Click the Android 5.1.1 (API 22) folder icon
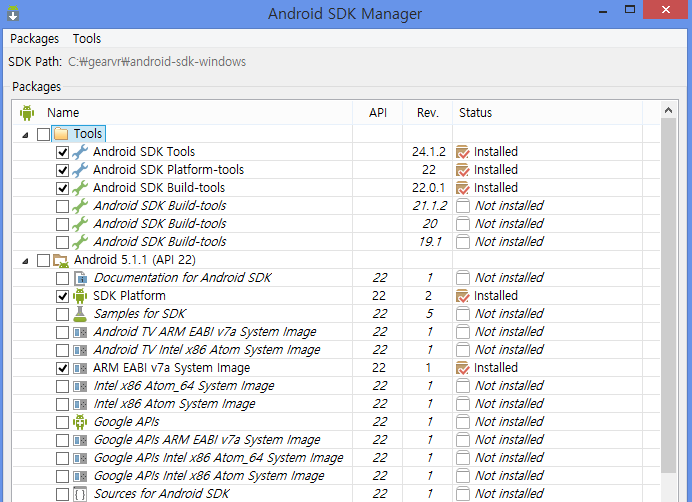This screenshot has height=502, width=692. [61, 260]
